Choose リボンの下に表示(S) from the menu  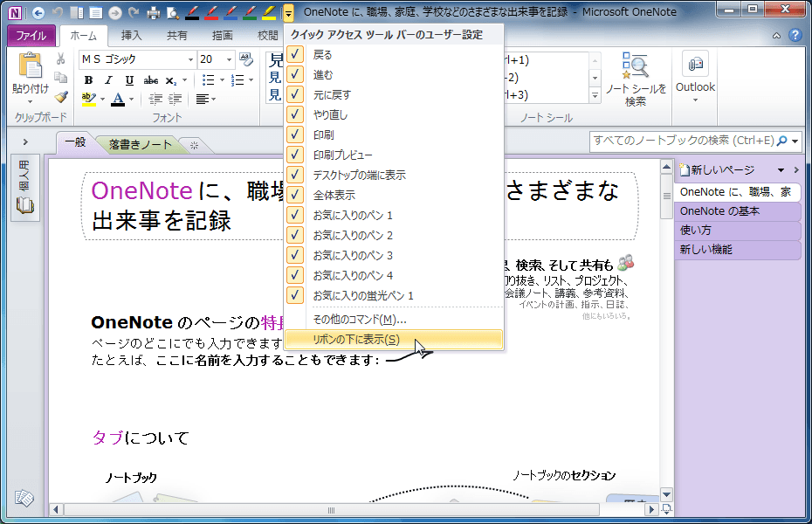pyautogui.click(x=394, y=340)
